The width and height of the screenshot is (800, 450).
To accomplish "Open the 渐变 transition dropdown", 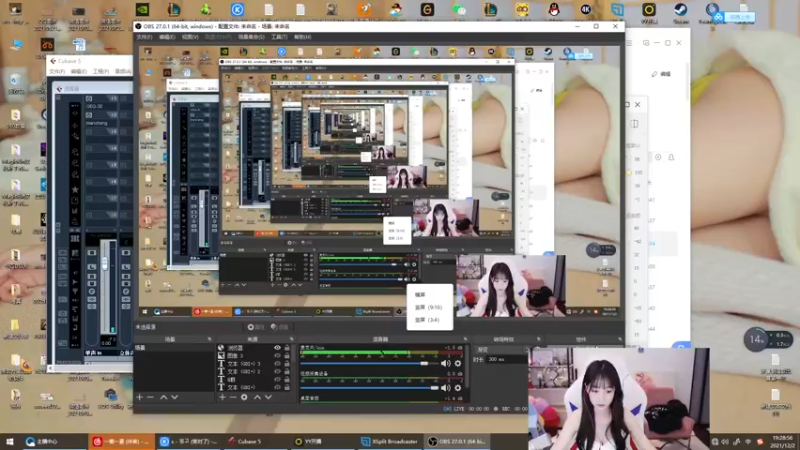I will click(502, 350).
